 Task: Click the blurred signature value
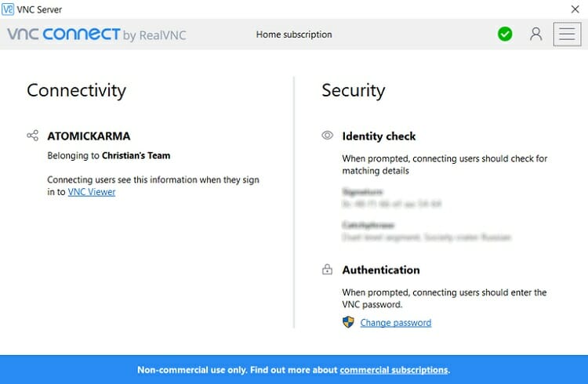click(x=391, y=204)
